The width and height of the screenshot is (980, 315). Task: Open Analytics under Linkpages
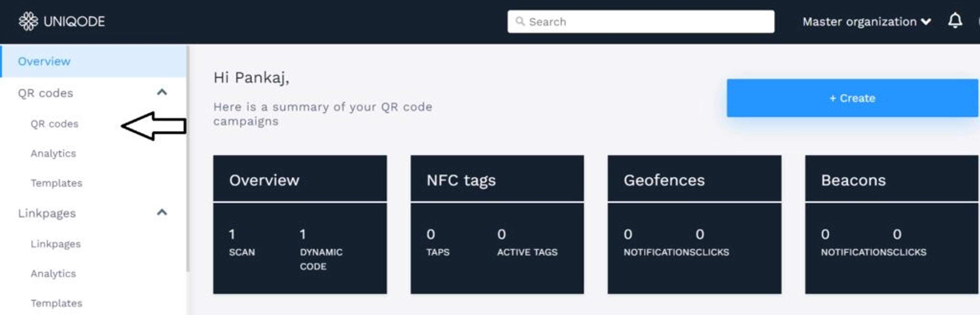53,274
